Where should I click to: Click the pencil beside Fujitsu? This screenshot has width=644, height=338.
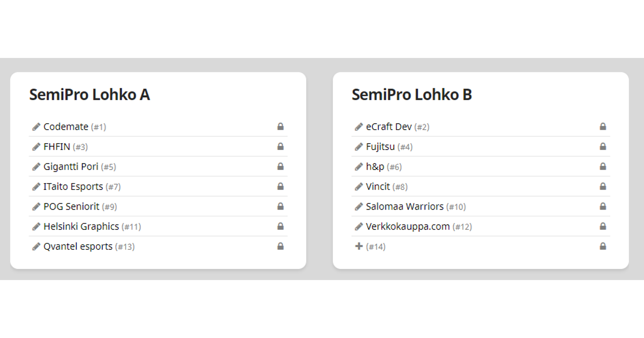[x=359, y=147]
